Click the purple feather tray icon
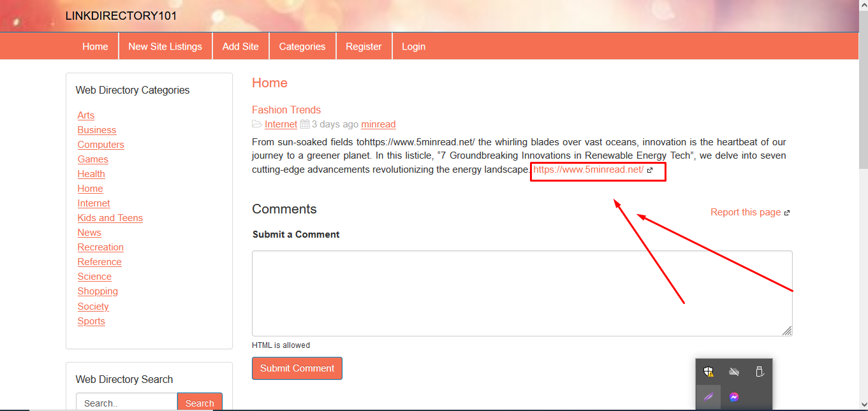Screen dimensions: 868x411 pos(709,397)
